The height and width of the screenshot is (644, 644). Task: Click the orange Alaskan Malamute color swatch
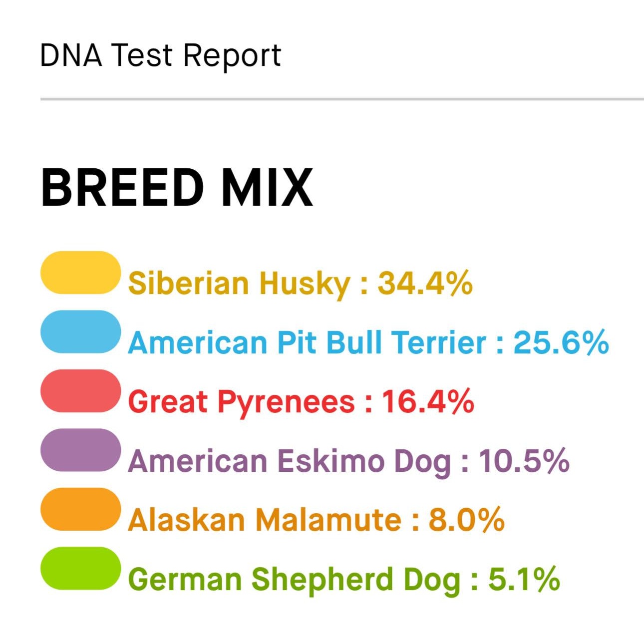[x=80, y=509]
